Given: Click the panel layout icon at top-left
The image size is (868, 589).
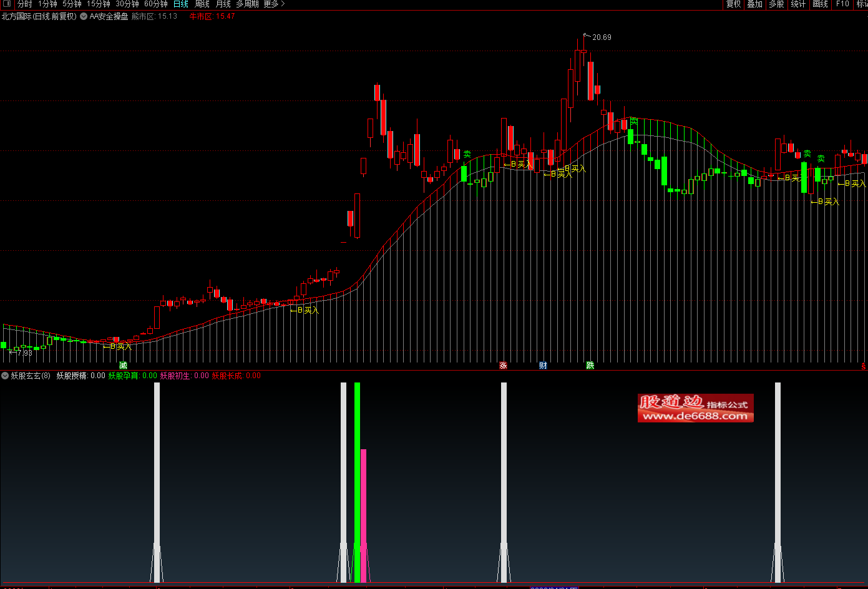Looking at the screenshot, I should pyautogui.click(x=7, y=4).
